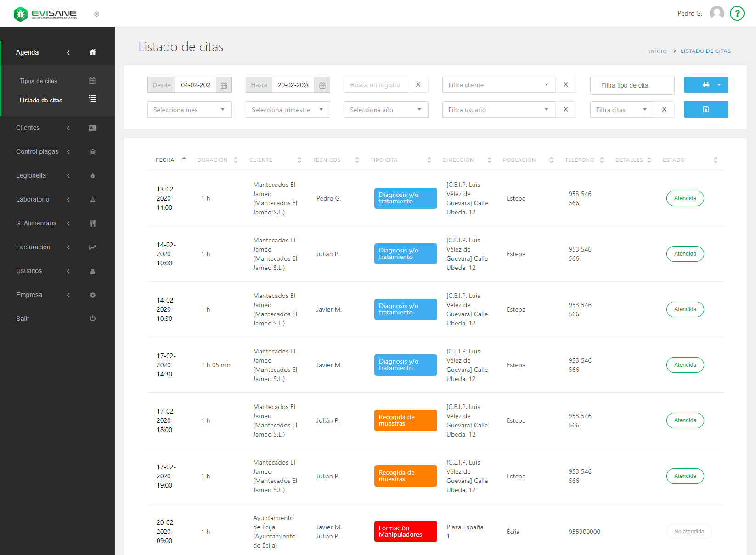756x555 pixels.
Task: Sort table by POBLACIÓN column
Action: tap(528, 160)
